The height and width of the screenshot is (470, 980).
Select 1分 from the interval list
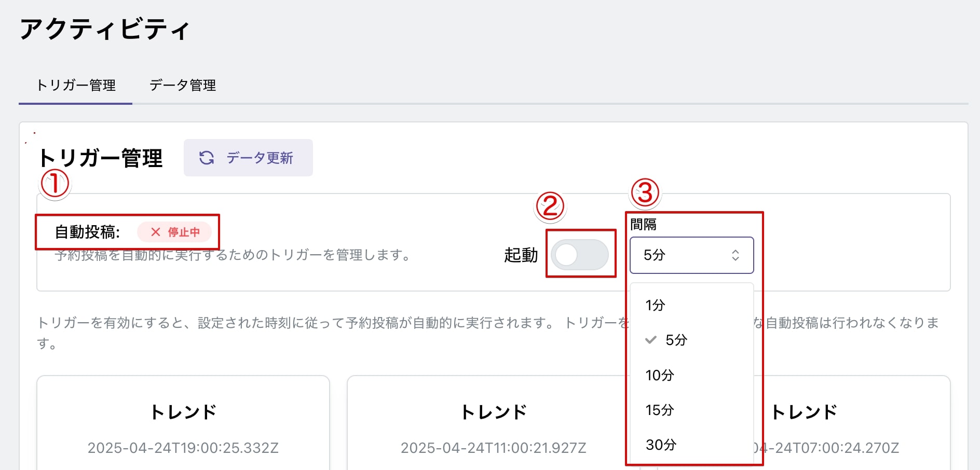(x=691, y=305)
